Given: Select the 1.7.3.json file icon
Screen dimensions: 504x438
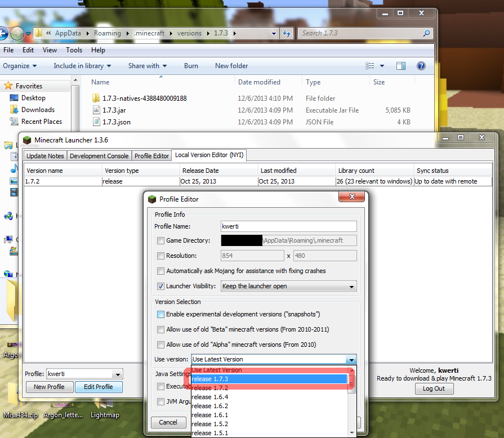Looking at the screenshot, I should point(96,122).
